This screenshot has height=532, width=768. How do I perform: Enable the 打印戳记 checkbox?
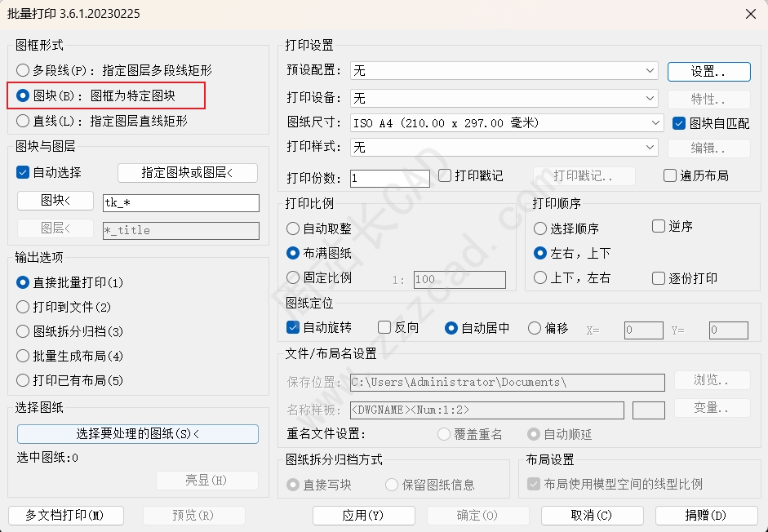pos(445,175)
